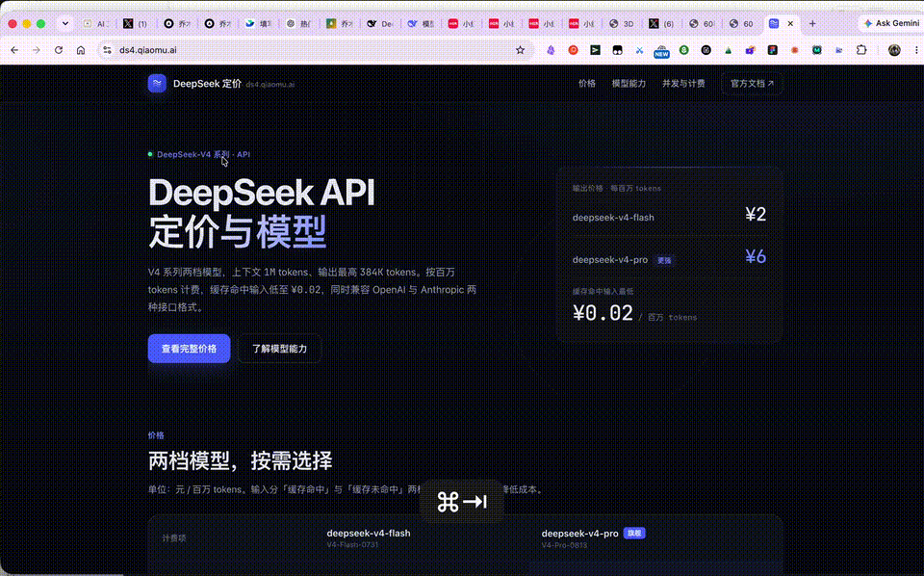This screenshot has height=576, width=924.
Task: Open the purple and orange wallet extension
Action: [x=750, y=50]
